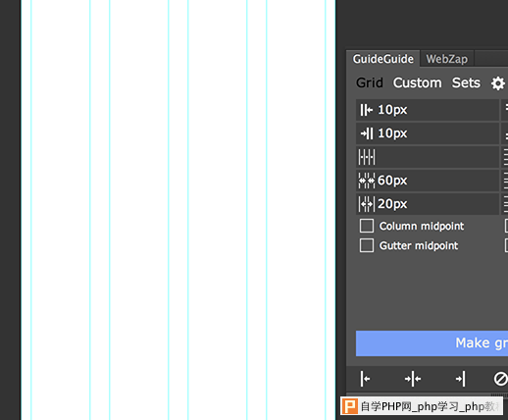The image size is (508, 420).
Task: Switch to the WebZap panel tab
Action: pos(447,59)
